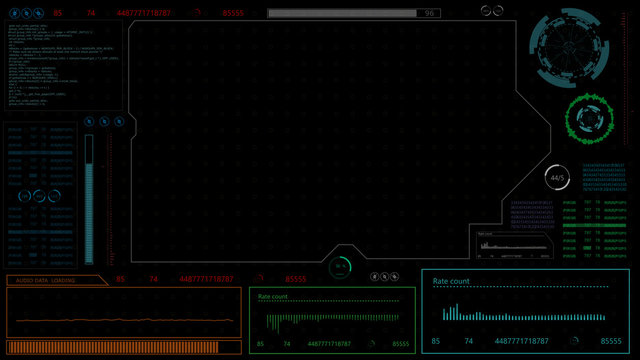
Task: Click the small gauge icon in the green Rate count panel
Action: tap(371, 344)
